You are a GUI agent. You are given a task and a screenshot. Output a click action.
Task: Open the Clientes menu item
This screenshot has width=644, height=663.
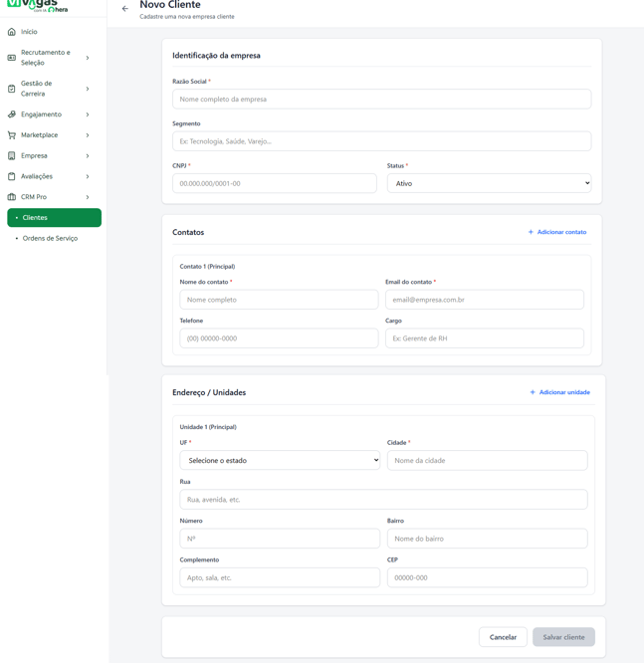[54, 218]
